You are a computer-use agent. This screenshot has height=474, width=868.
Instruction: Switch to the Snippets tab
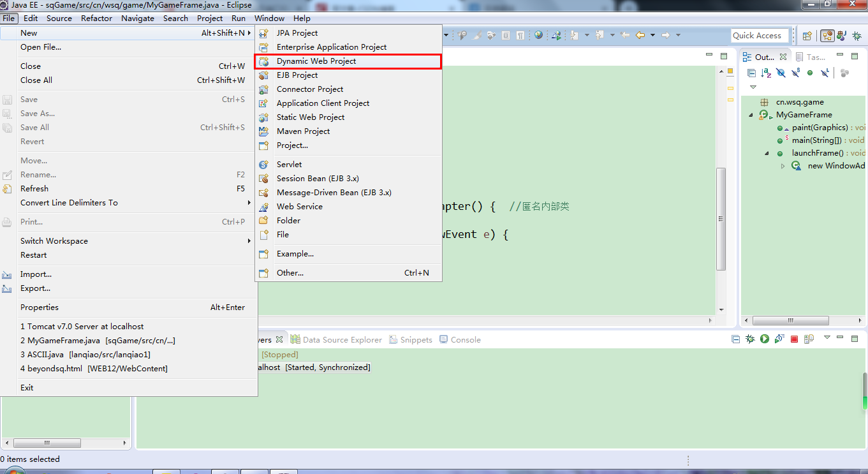(410, 339)
